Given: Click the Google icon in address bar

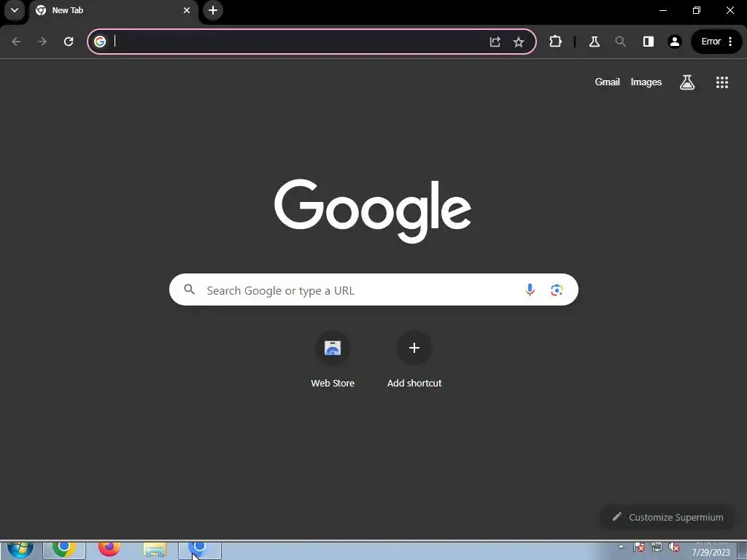Looking at the screenshot, I should point(100,42).
